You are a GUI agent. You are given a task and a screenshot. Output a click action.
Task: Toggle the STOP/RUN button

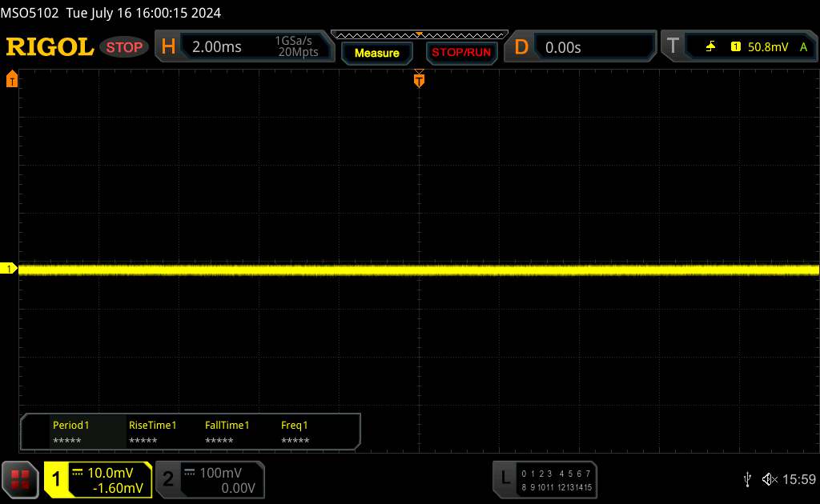click(x=461, y=52)
